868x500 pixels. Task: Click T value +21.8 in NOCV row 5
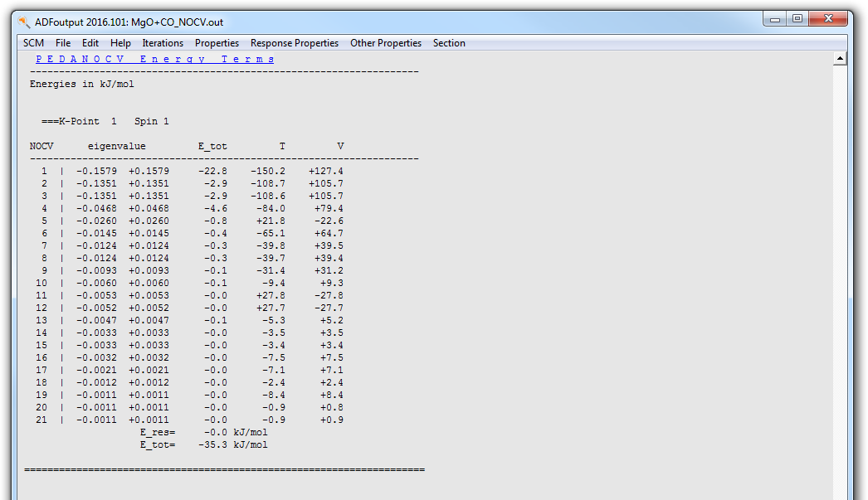click(271, 221)
